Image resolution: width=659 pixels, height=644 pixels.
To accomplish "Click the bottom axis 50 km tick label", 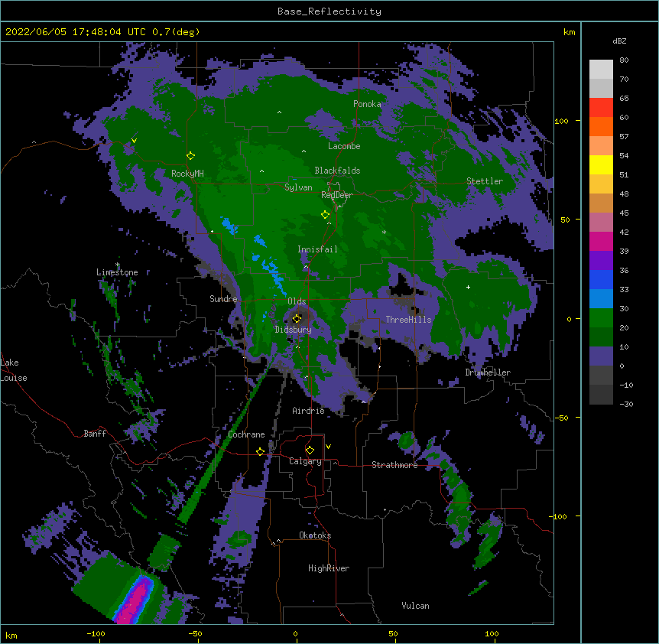I will tap(393, 633).
